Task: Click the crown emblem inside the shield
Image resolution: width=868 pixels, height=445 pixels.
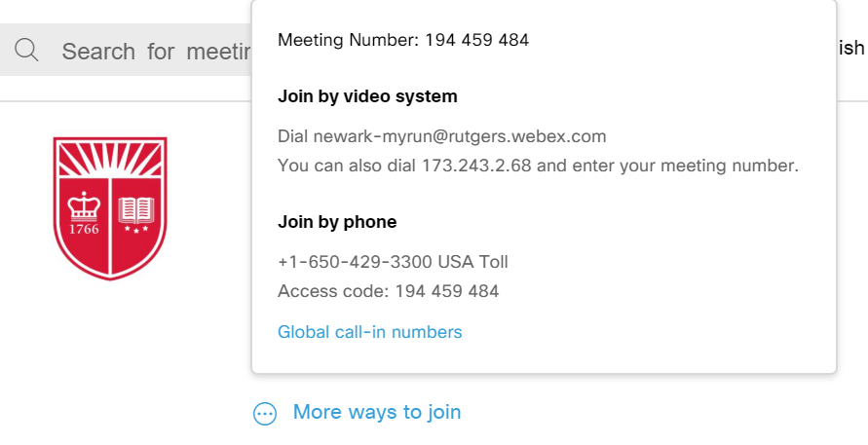Action: coord(84,205)
